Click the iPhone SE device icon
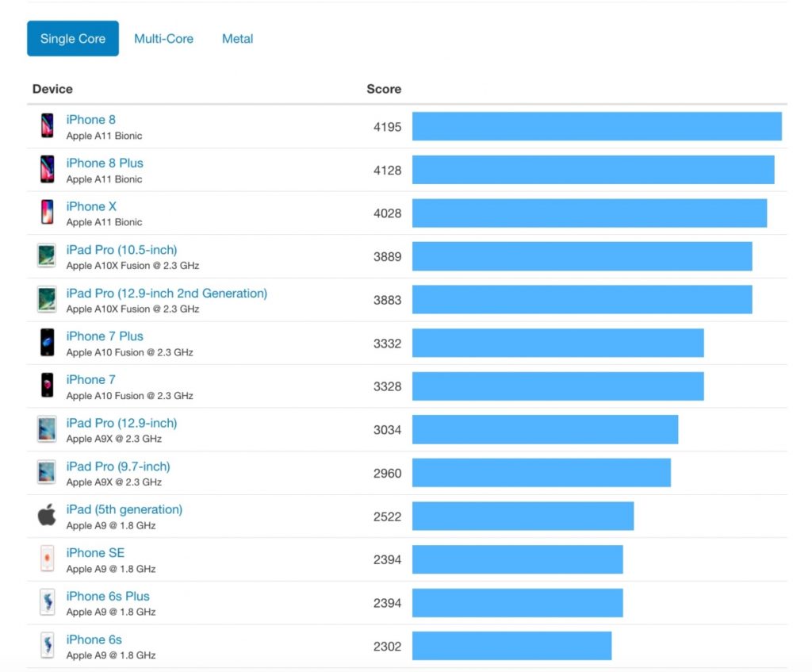 click(47, 559)
